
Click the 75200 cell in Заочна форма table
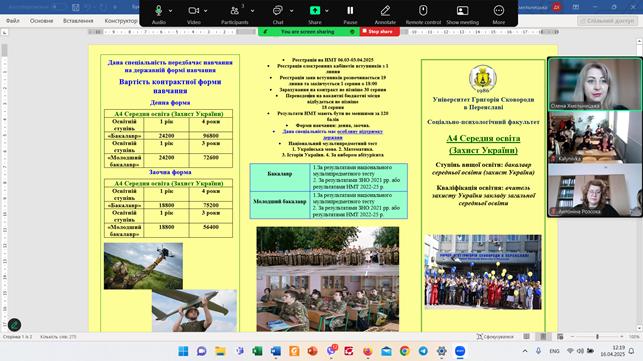tap(211, 205)
